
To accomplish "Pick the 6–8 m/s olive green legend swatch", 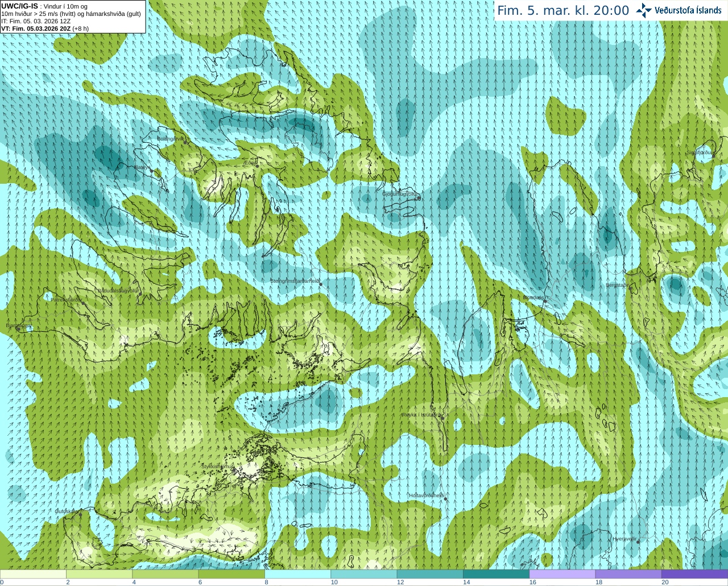I will (231, 574).
